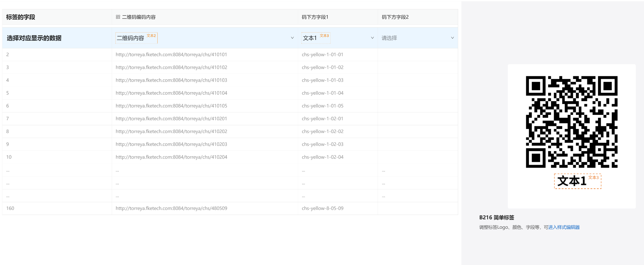
Task: Click the URL ending in 480509
Action: [171, 208]
